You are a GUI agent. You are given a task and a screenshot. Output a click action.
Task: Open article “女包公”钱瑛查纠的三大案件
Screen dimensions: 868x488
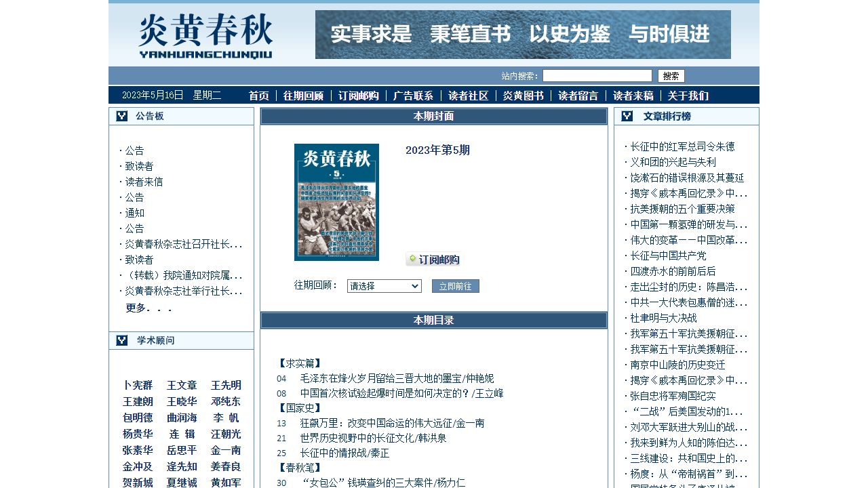click(x=382, y=483)
